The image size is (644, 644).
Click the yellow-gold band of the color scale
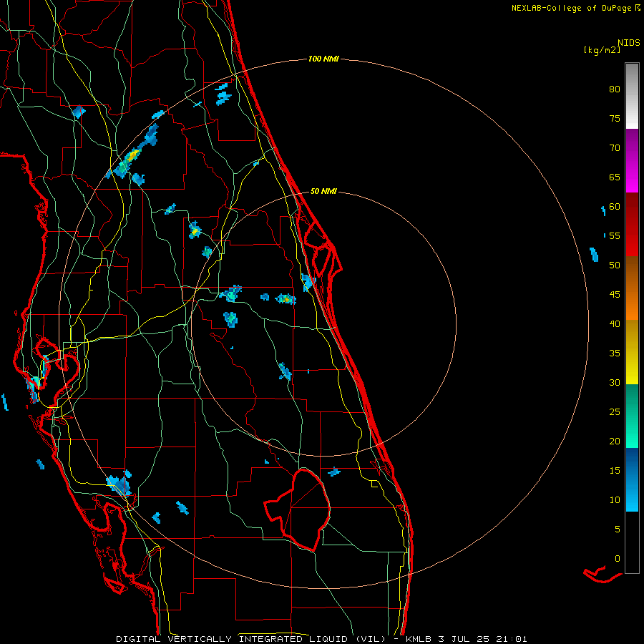632,352
